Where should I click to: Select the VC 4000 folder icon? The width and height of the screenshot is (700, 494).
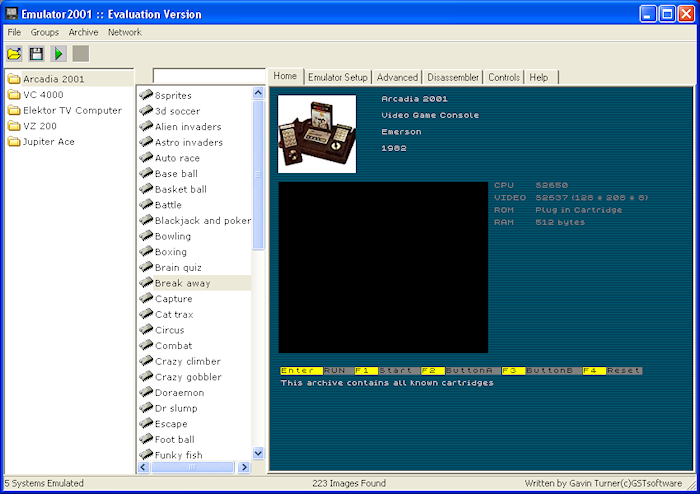pyautogui.click(x=14, y=95)
